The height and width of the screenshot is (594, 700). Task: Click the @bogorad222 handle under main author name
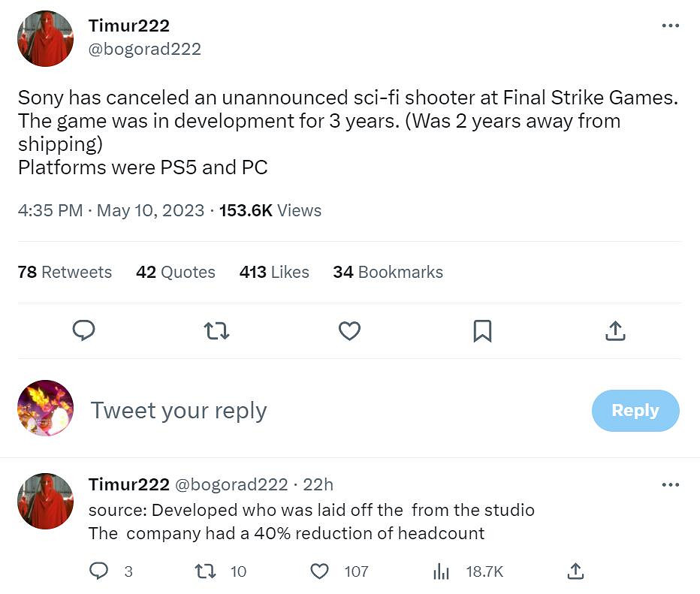[x=145, y=49]
